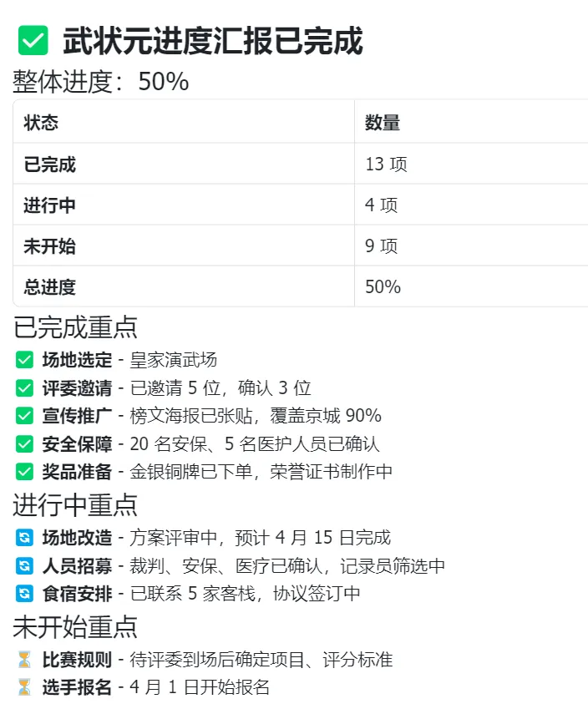The width and height of the screenshot is (588, 709).
Task: Select the 13 项 table cell
Action: tap(386, 165)
